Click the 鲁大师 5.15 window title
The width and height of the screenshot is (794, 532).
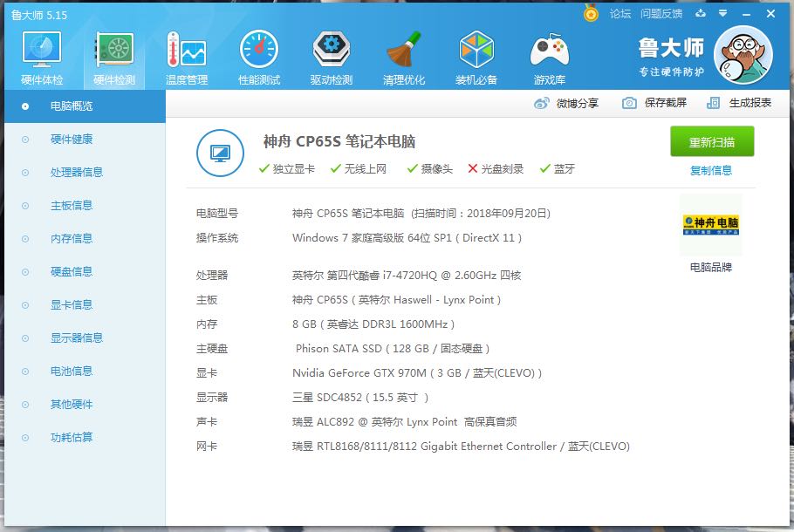tap(39, 15)
